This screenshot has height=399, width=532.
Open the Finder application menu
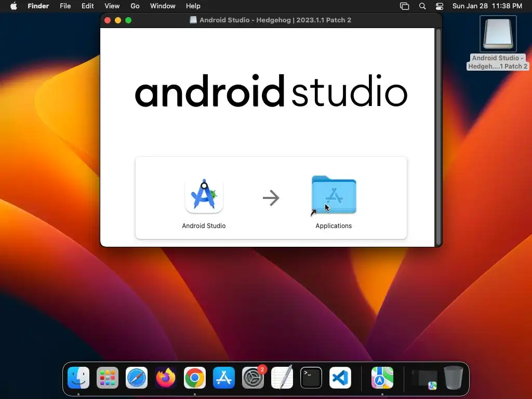[x=38, y=6]
